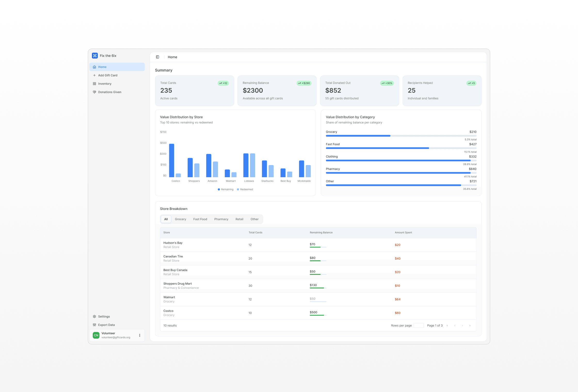This screenshot has height=392, width=578.
Task: Click volunteer@giftcards.org email text
Action: click(x=116, y=337)
